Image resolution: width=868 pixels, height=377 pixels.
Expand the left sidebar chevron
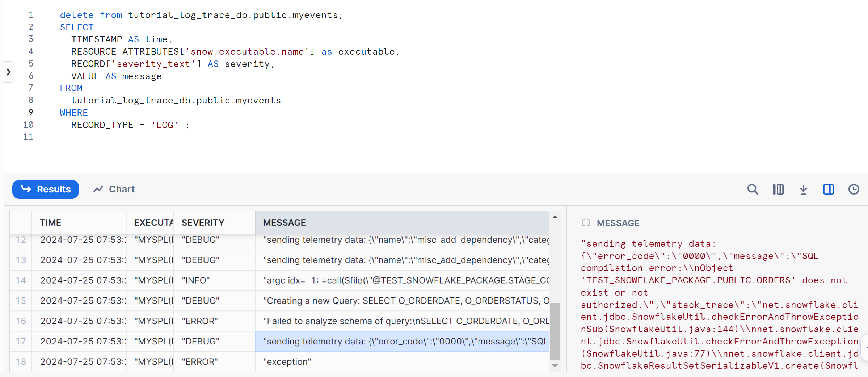(x=9, y=72)
